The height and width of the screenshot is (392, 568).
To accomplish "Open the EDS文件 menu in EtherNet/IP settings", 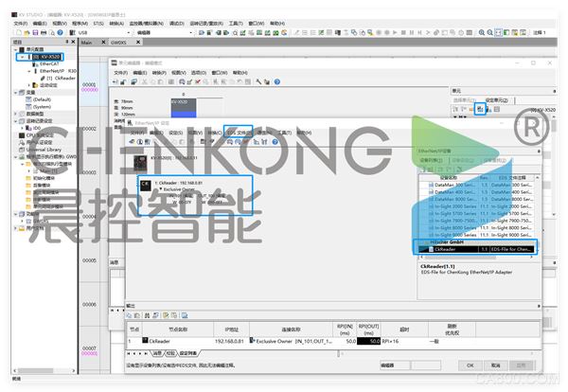I will point(240,133).
